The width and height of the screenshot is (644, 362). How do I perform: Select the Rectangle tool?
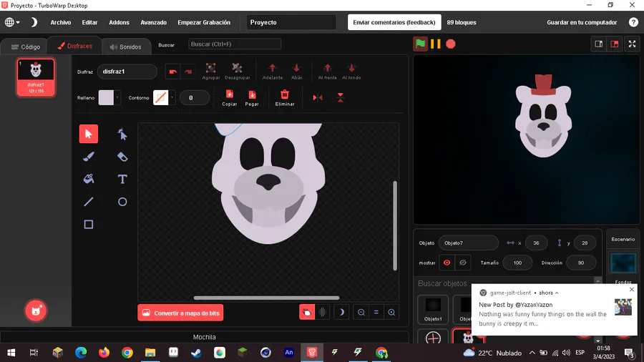tap(88, 224)
